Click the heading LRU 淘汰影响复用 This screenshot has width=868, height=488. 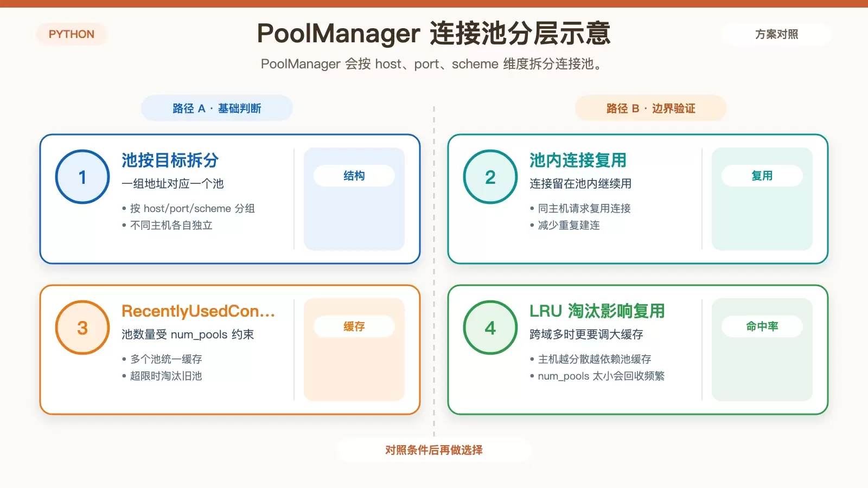pyautogui.click(x=597, y=311)
